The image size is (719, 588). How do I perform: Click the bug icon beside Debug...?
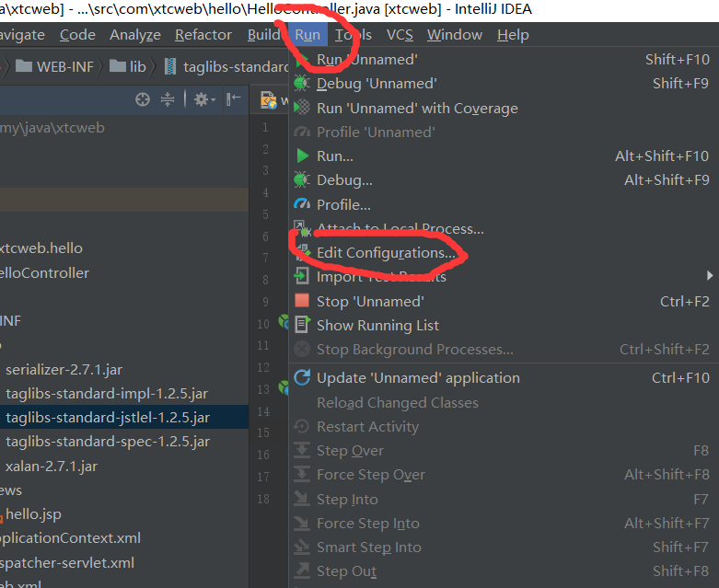[x=302, y=179]
